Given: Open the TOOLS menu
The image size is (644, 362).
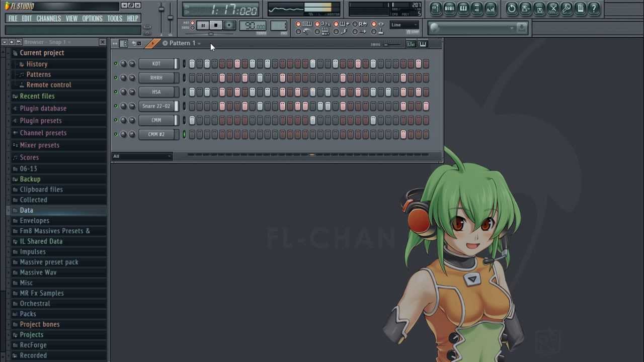Looking at the screenshot, I should point(115,19).
